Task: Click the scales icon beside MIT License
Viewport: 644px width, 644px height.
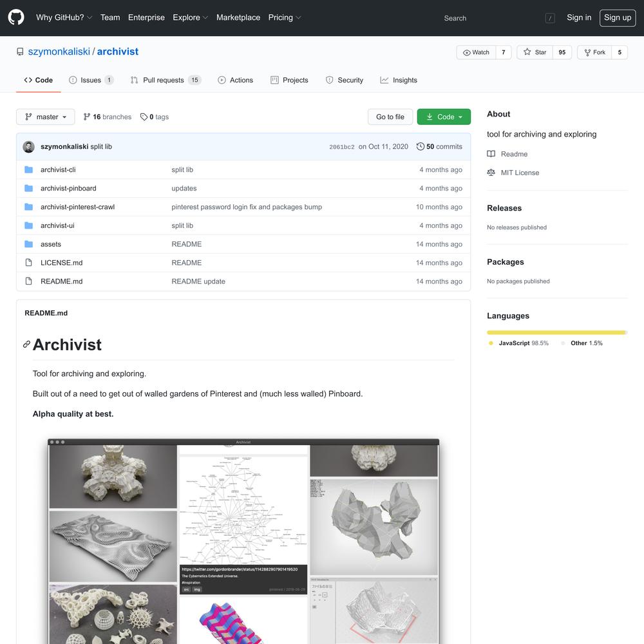Action: tap(491, 173)
